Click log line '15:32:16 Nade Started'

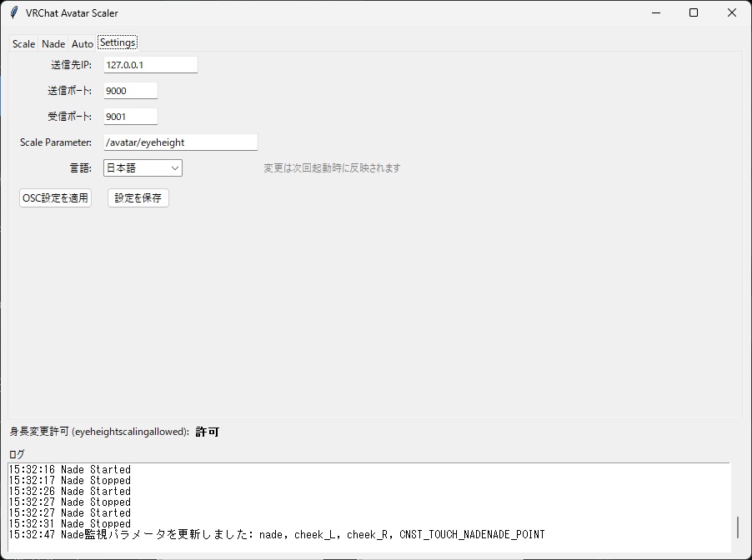click(70, 469)
